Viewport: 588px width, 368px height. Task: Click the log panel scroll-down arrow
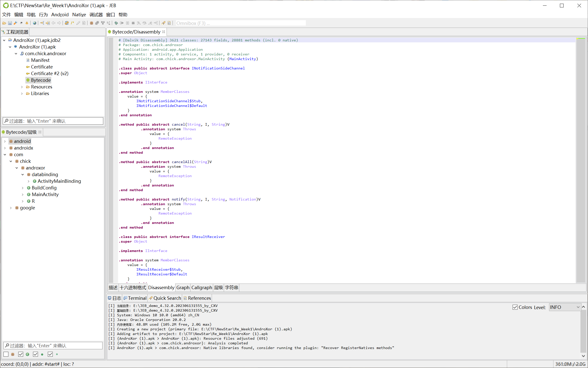583,356
